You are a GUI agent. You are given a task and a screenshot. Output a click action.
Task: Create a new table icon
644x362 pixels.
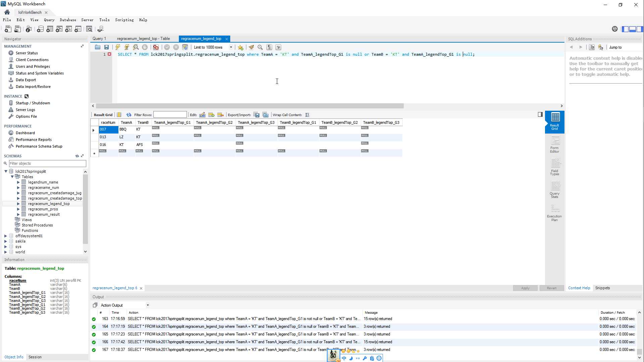point(50,29)
